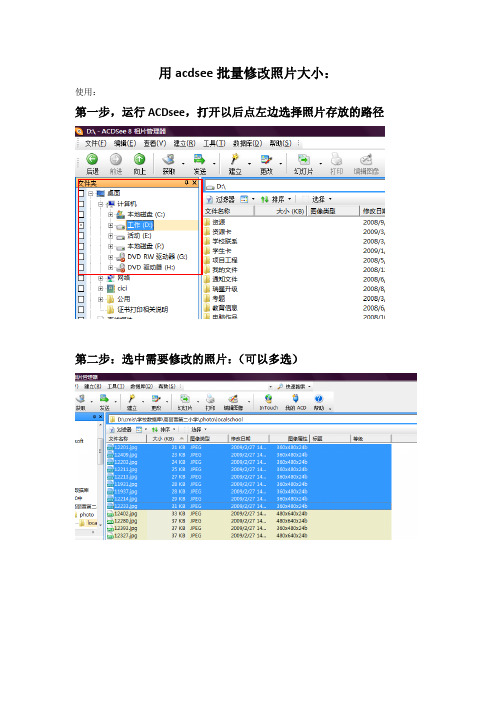The height and width of the screenshot is (702, 496).
Task: Click the Edit Image (编辑图像) icon in step-two toolbar
Action: (x=233, y=398)
